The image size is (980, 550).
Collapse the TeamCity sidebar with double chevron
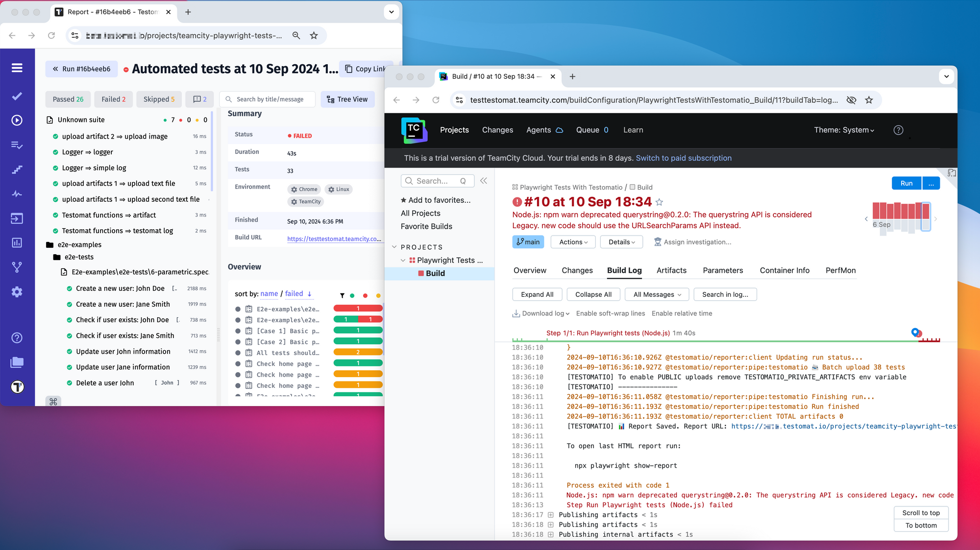click(484, 181)
